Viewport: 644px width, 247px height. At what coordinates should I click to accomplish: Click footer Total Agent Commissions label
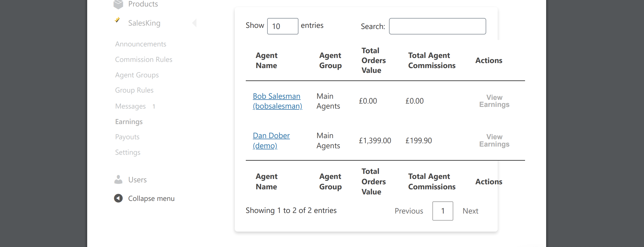(x=432, y=181)
